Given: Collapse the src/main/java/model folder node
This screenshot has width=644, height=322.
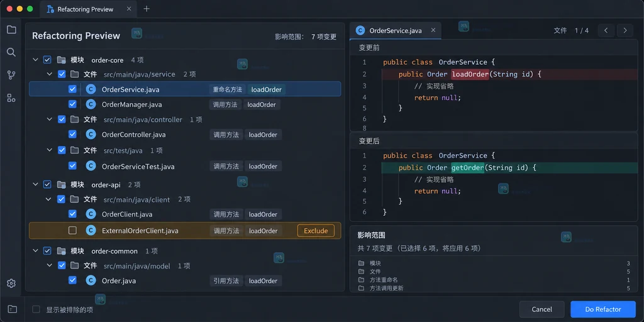Looking at the screenshot, I should click(49, 266).
